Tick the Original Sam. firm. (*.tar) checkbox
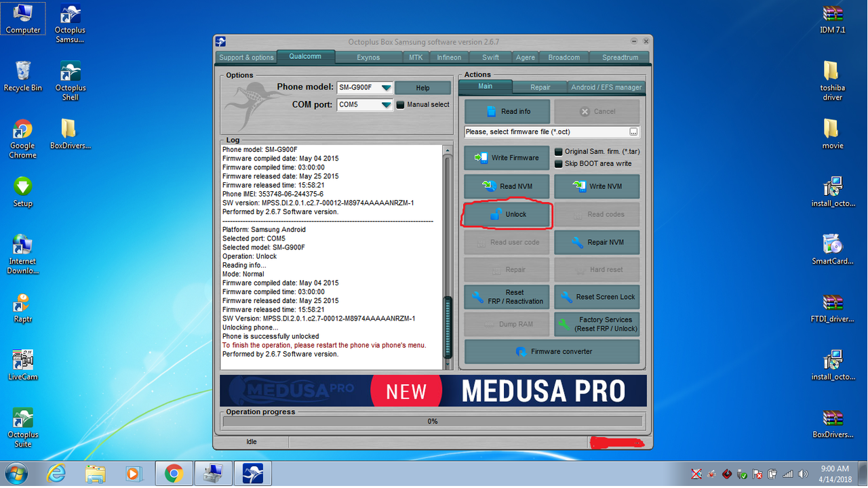Viewport: 868px width, 488px height. 559,152
